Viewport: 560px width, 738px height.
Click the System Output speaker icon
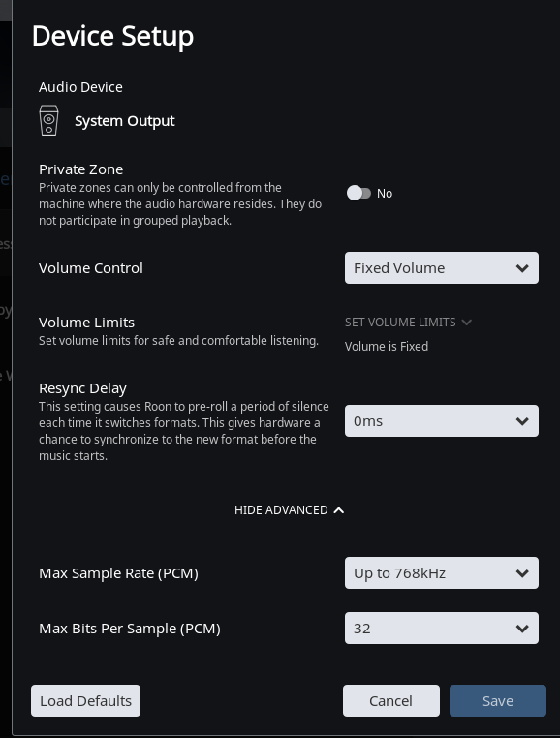49,120
